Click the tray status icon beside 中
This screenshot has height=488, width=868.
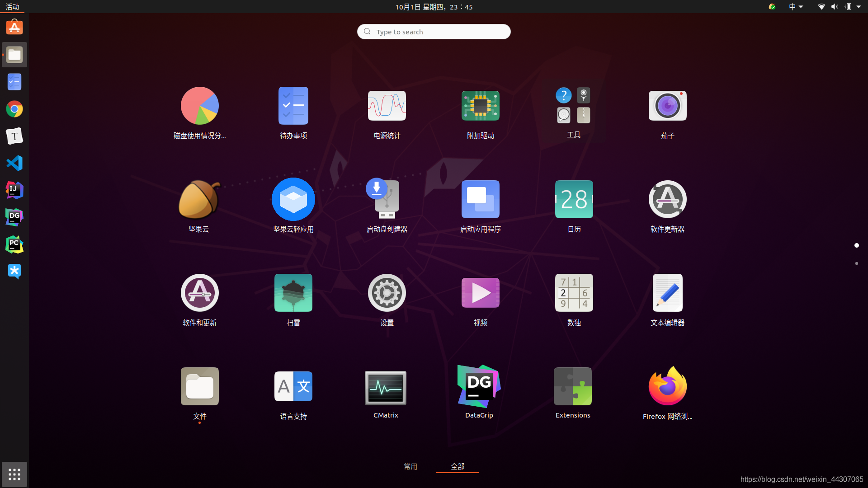pos(772,7)
